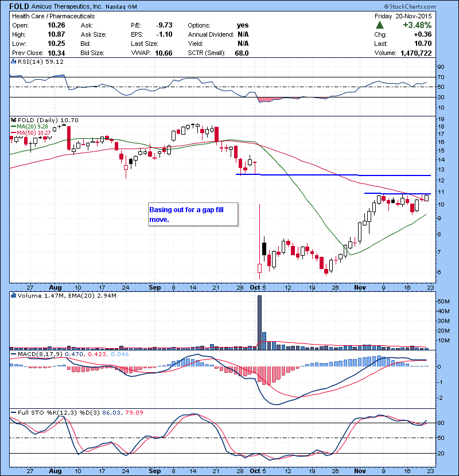Click the Last Size label
Viewport: 459px width, 476px height.
[x=145, y=44]
